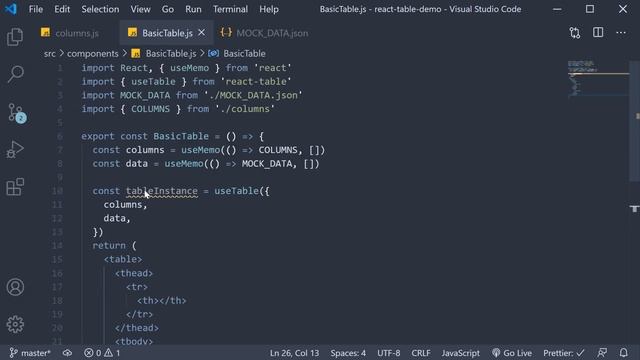The height and width of the screenshot is (360, 640).
Task: Split the editor to the right
Action: click(598, 33)
